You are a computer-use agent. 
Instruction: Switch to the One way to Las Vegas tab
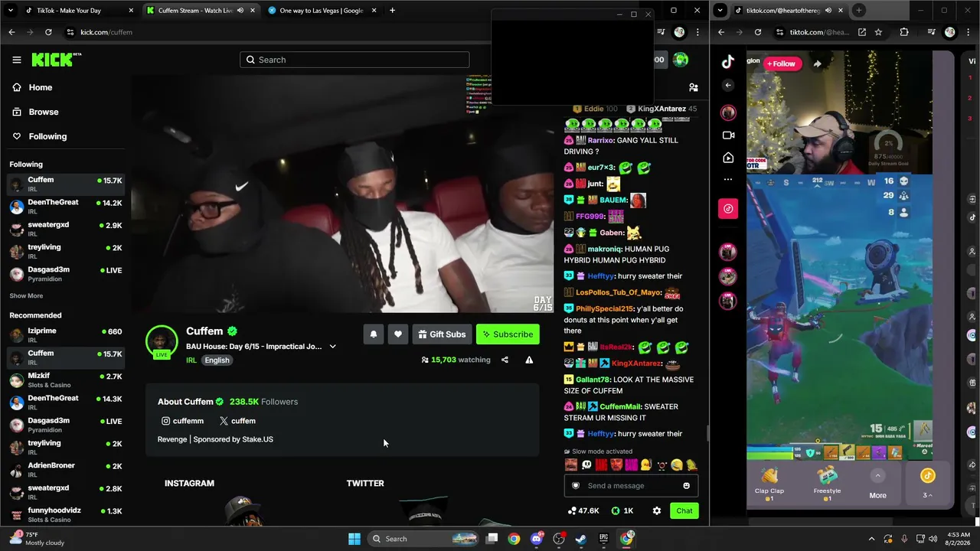pyautogui.click(x=321, y=11)
